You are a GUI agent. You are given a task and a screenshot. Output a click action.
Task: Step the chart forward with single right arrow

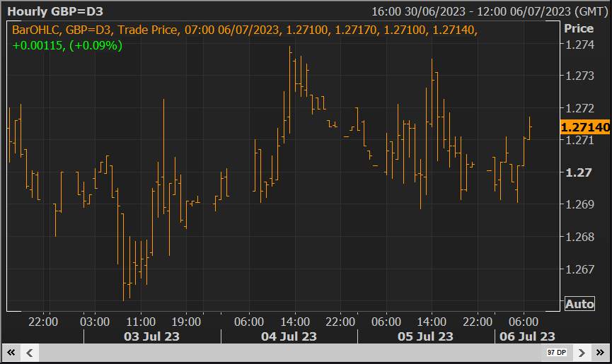click(x=582, y=353)
